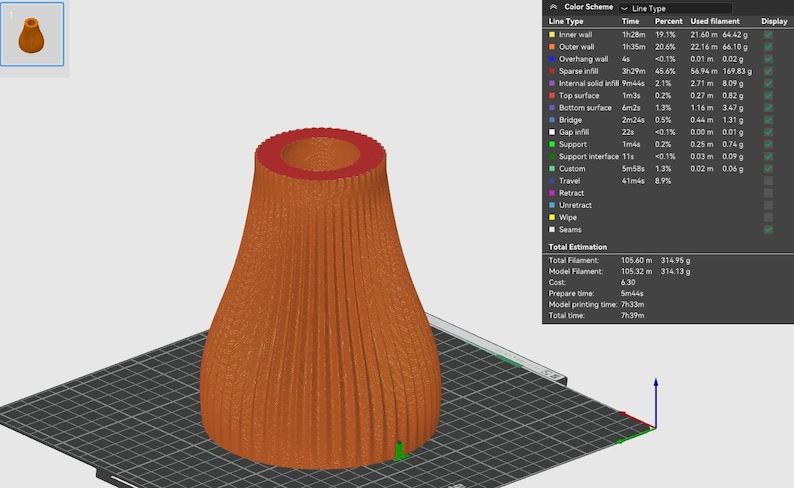Enable Travel display checkbox

pyautogui.click(x=768, y=181)
